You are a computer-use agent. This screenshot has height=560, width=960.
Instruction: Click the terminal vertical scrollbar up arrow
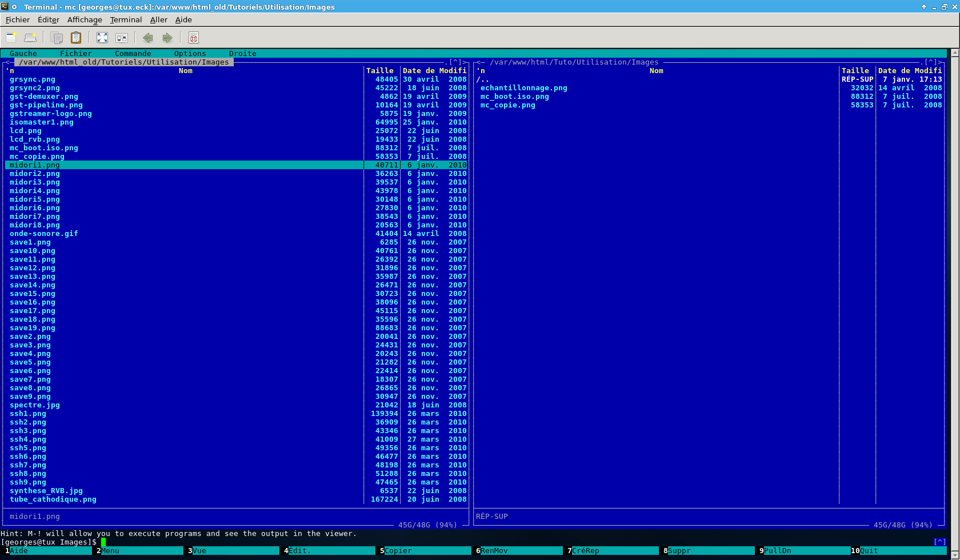click(954, 53)
